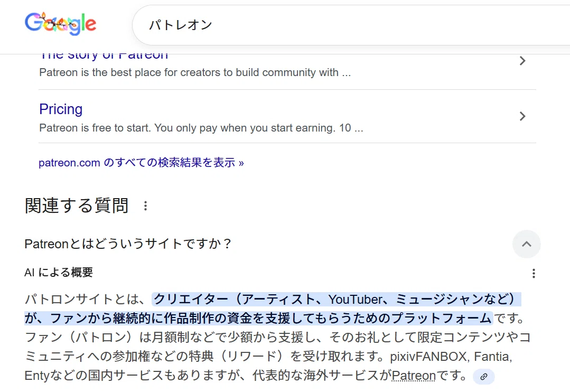Show all search results from patreon.com
This screenshot has height=392, width=570.
pyautogui.click(x=141, y=163)
